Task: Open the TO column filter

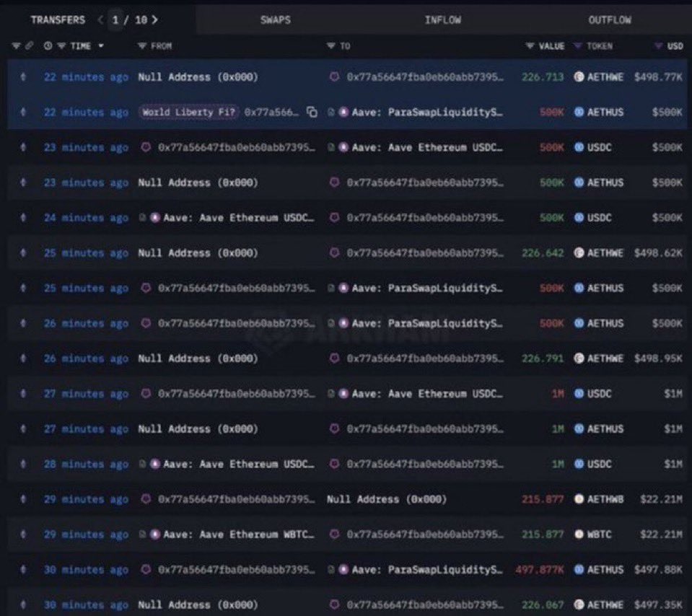Action: click(330, 45)
